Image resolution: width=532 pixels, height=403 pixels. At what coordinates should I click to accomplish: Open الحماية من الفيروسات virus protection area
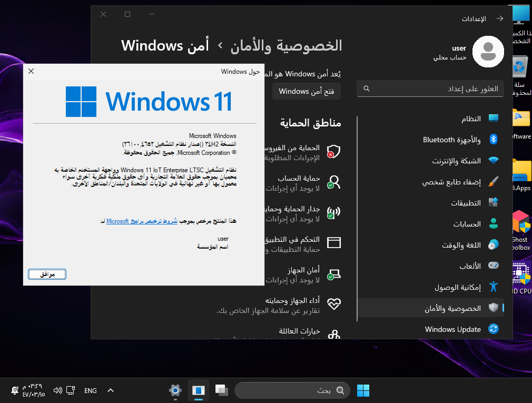tap(303, 153)
